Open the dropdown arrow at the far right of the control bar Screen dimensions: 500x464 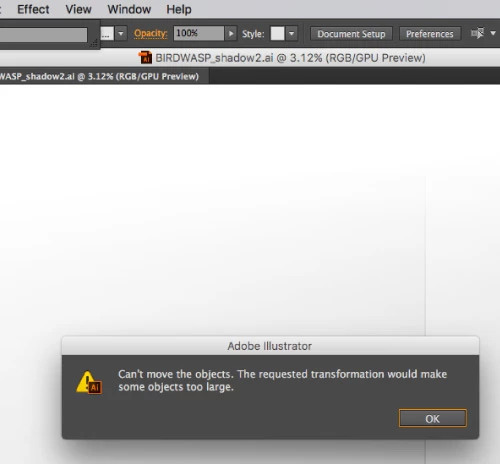493,33
